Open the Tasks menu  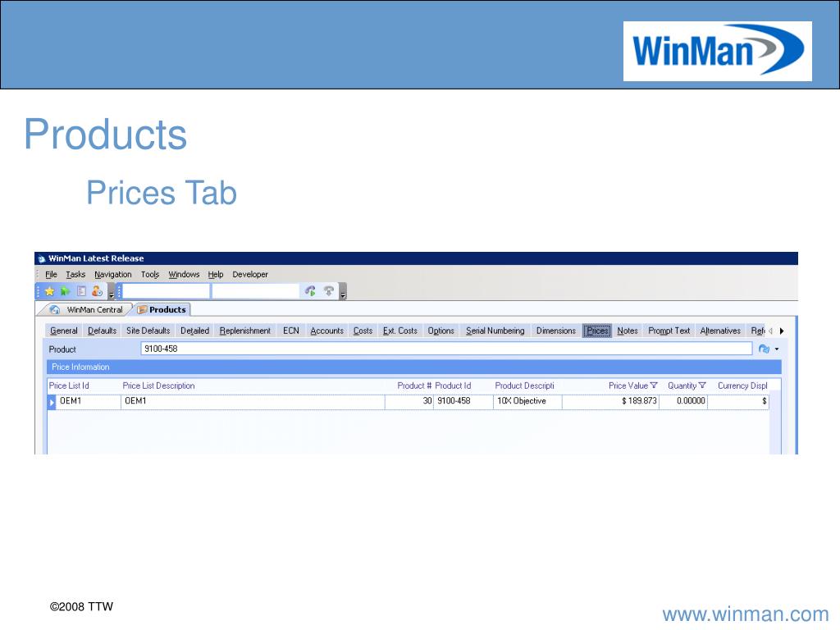tap(75, 274)
